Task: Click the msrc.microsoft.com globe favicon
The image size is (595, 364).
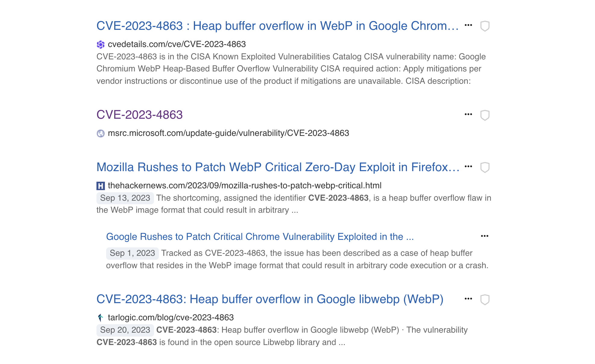Action: pos(101,133)
